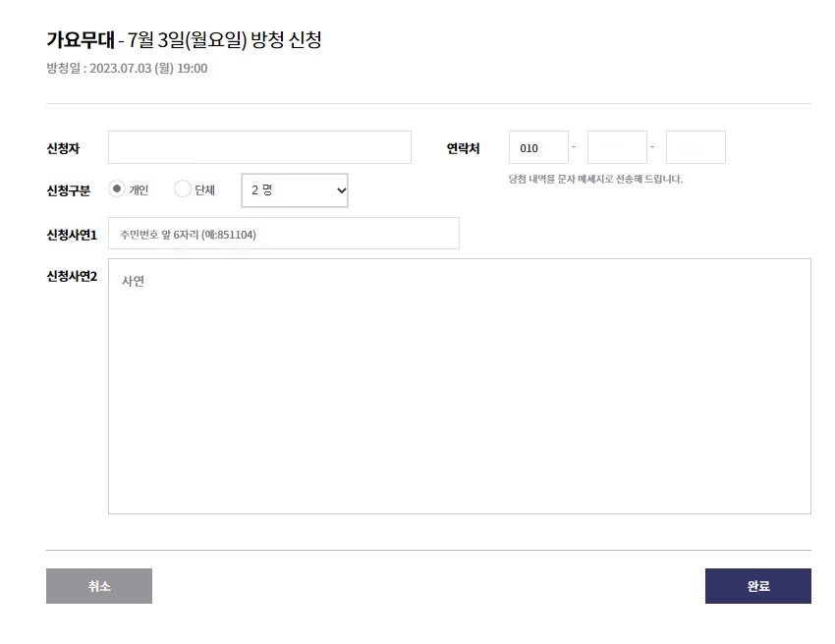This screenshot has height=644, width=835.
Task: Click the 신청자 name input field
Action: [x=259, y=146]
